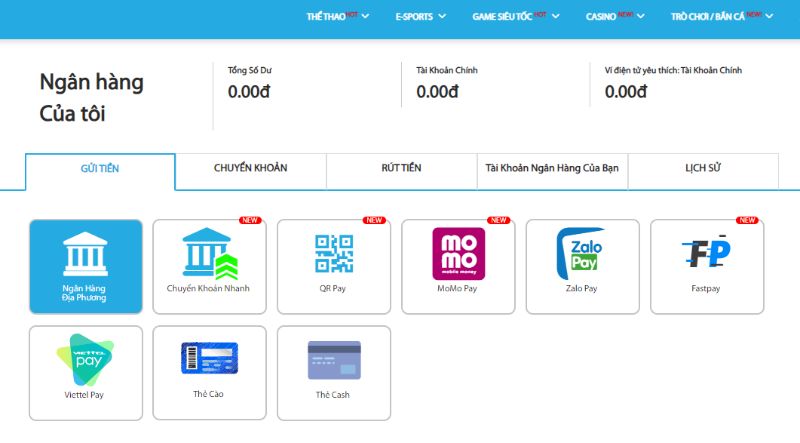Expand the chevron next to THỂ THAO

tap(365, 16)
